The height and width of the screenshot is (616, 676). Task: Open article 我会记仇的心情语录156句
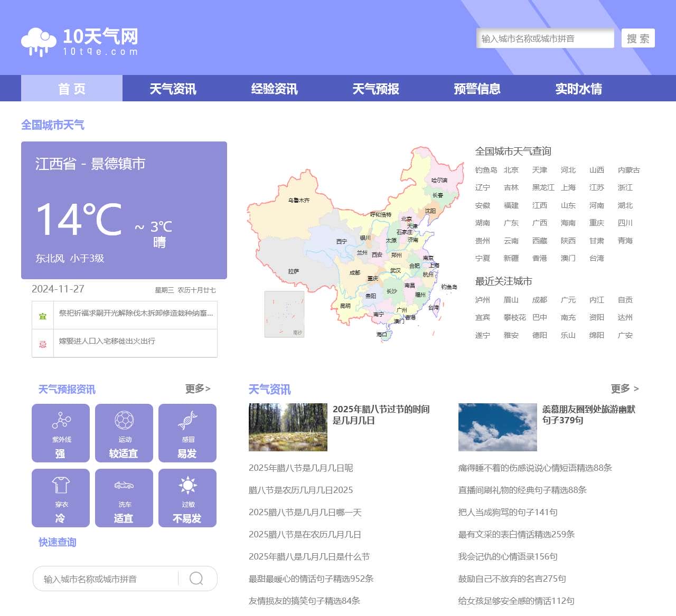(x=508, y=556)
